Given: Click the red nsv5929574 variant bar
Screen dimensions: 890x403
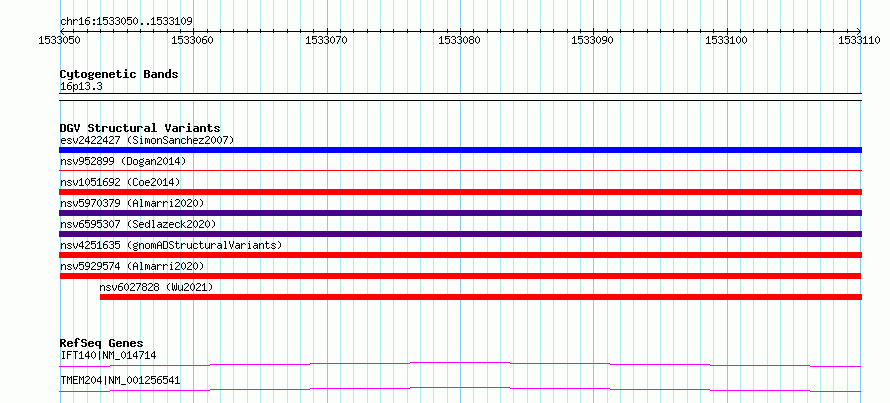Looking at the screenshot, I should pyautogui.click(x=460, y=276).
